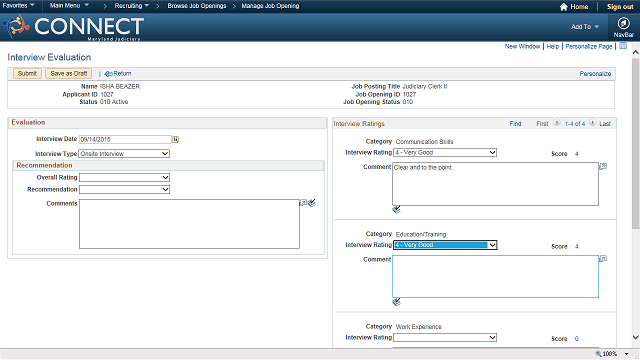Click the Education/Training Comment box
This screenshot has width=640, height=360.
click(496, 276)
